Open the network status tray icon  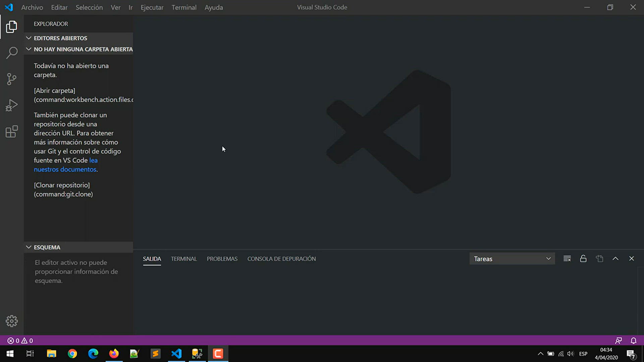click(561, 354)
